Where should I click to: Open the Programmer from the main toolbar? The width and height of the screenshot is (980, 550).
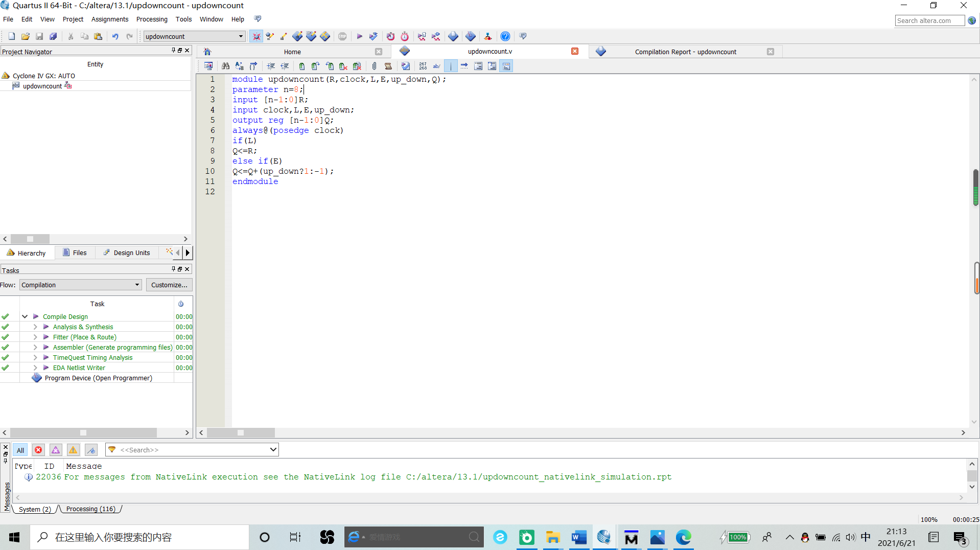tap(471, 36)
